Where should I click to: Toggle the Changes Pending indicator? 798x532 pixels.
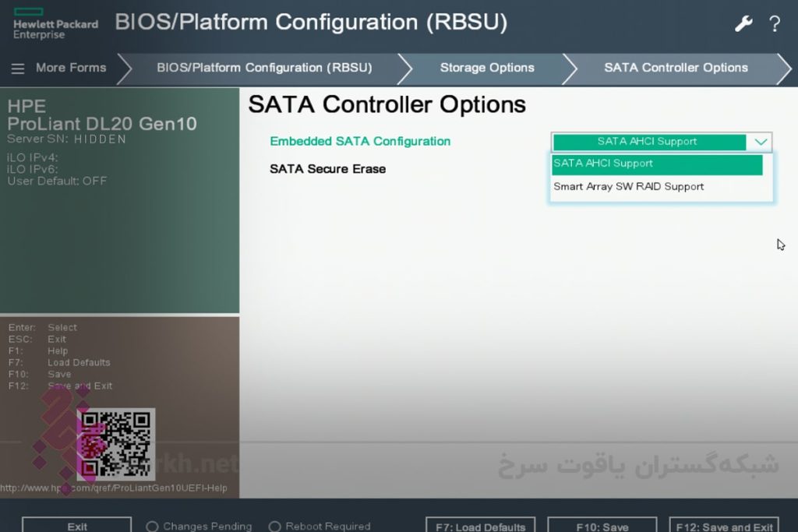153,527
